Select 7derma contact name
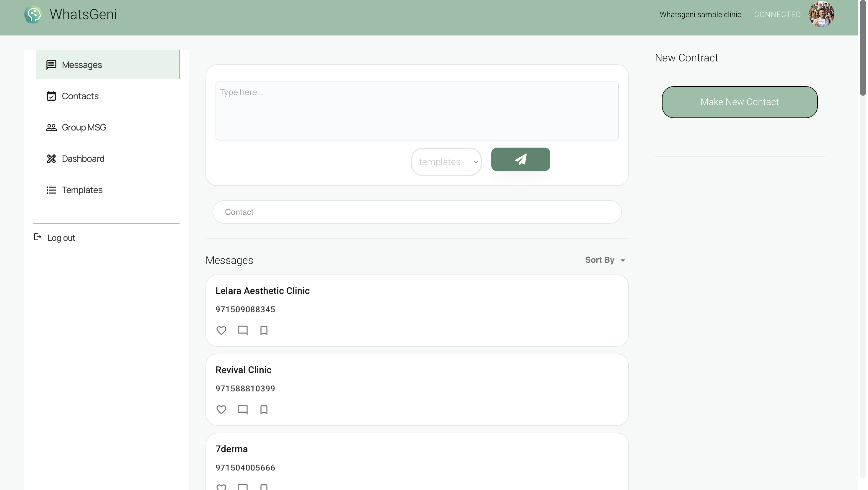 [231, 449]
